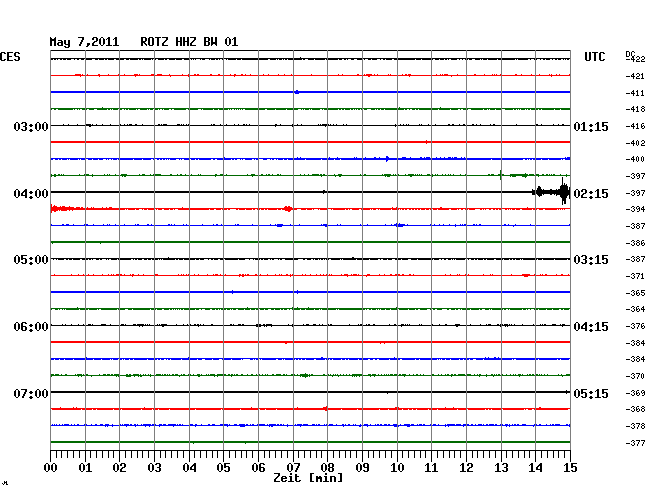Screen dimensions: 650x494
Task: Click the DC offset value "-364"
Action: coord(635,309)
